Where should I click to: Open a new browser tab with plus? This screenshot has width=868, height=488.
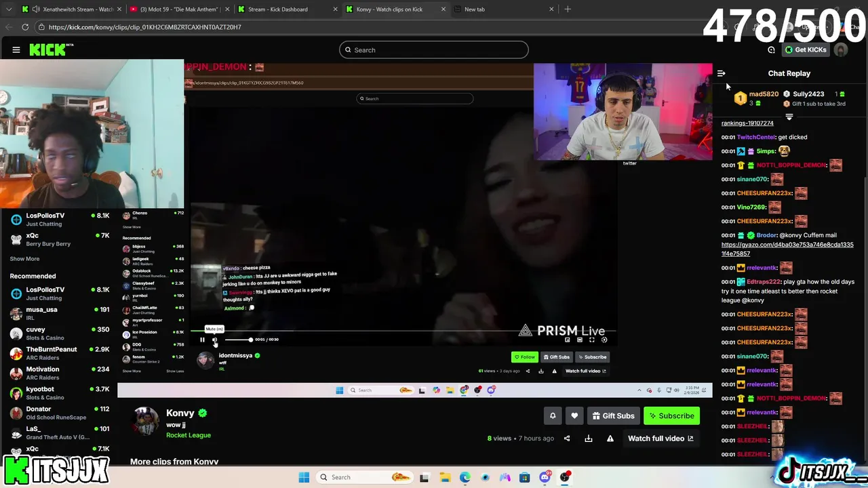click(x=568, y=9)
